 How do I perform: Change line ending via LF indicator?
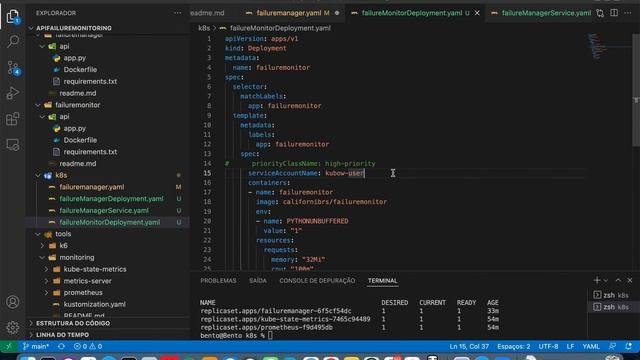(570, 347)
